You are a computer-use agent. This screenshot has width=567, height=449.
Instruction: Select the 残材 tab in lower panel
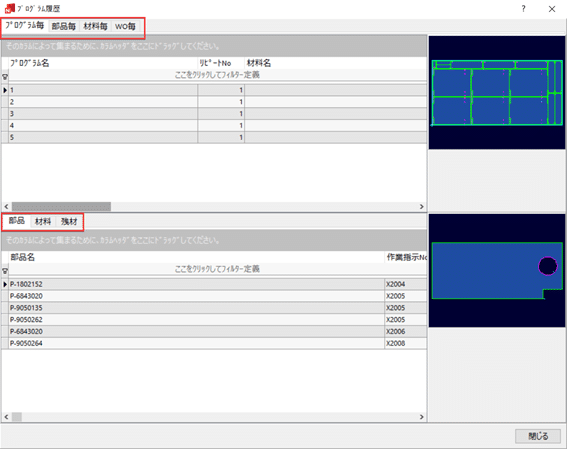tap(69, 221)
